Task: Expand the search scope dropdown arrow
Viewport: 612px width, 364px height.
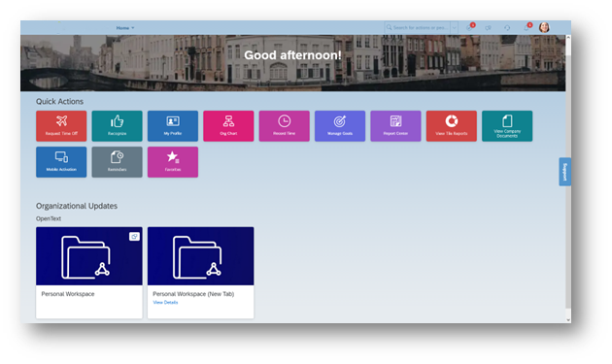Action: [454, 28]
